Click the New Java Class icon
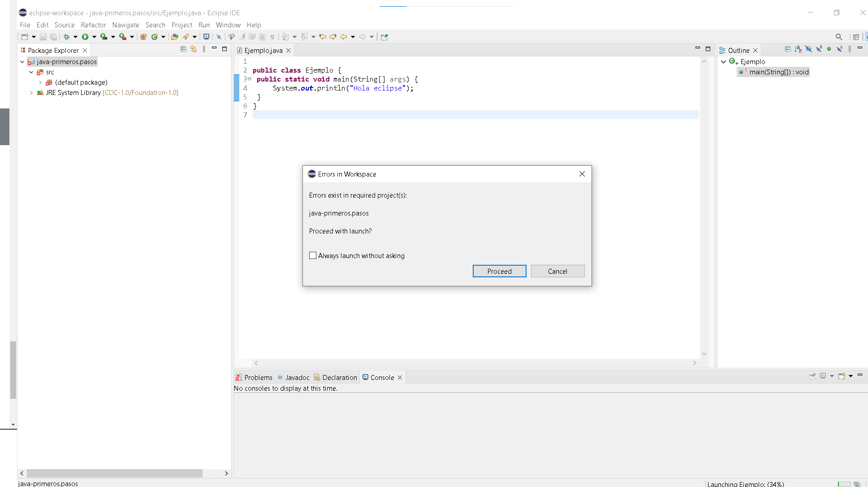 155,37
